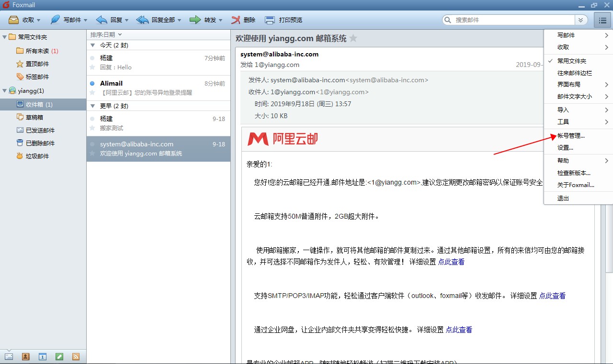This screenshot has width=613, height=364.
Task: Click the 写邮件 compose icon in toolbar
Action: (56, 20)
